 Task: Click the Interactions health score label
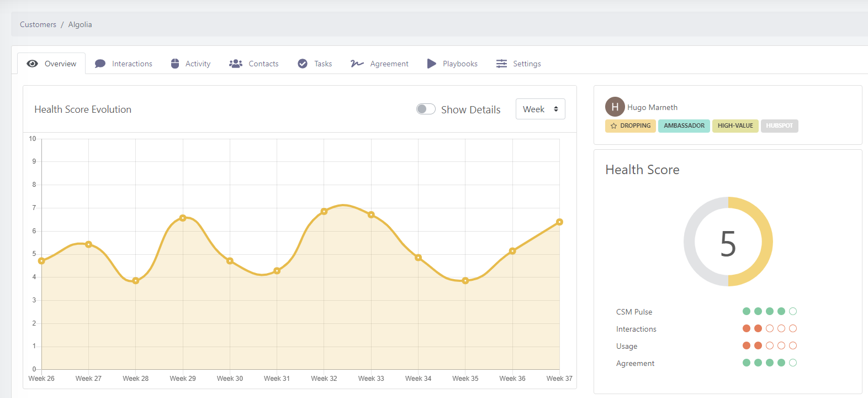coord(636,329)
